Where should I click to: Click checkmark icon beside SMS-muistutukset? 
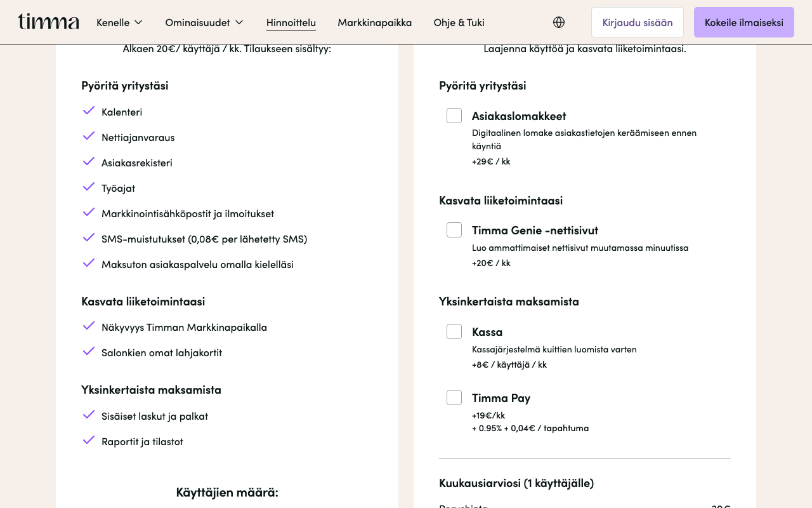coord(89,237)
